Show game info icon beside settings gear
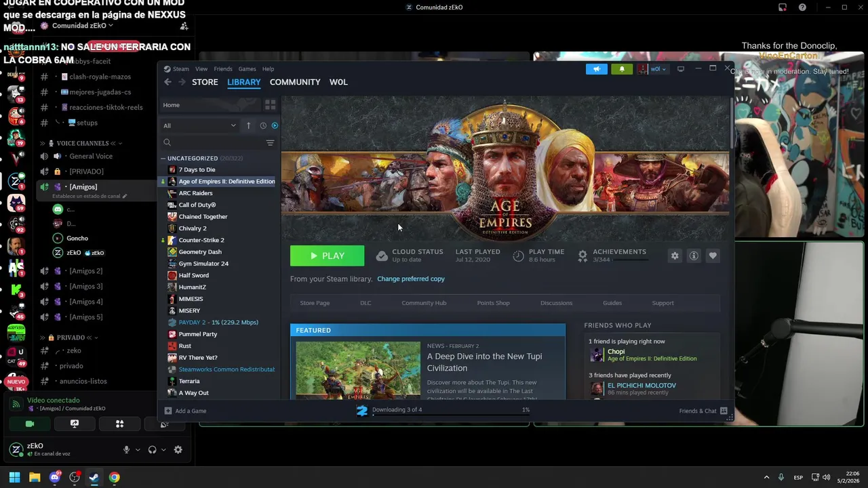This screenshot has height=488, width=868. 694,256
